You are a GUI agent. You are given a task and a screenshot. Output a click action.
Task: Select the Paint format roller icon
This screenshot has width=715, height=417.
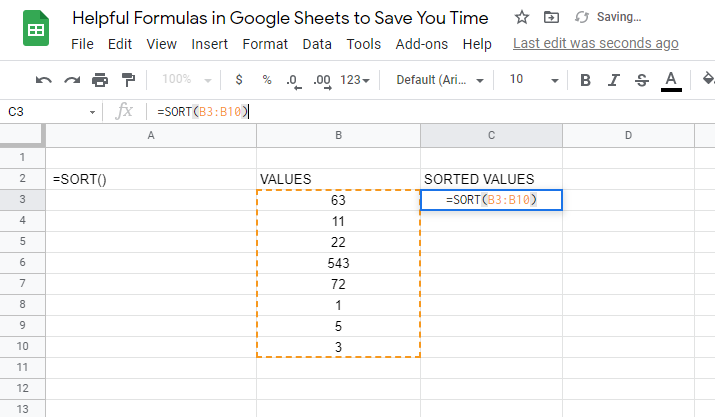tap(129, 80)
